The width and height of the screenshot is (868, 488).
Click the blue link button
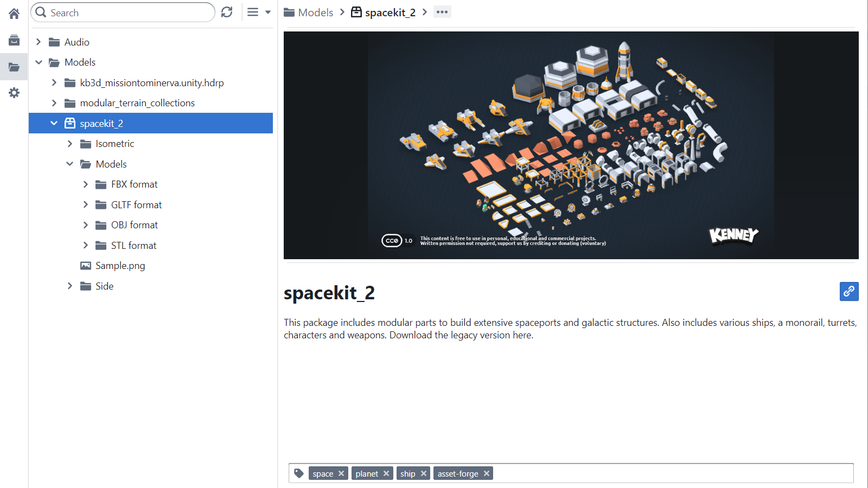[x=849, y=291]
